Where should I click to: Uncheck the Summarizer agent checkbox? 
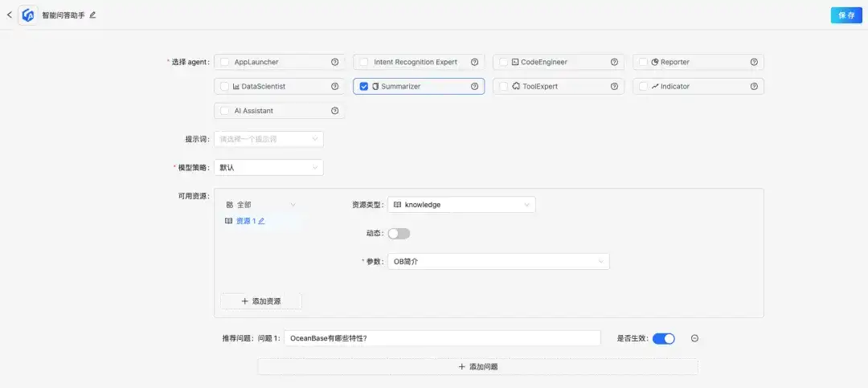coord(364,86)
